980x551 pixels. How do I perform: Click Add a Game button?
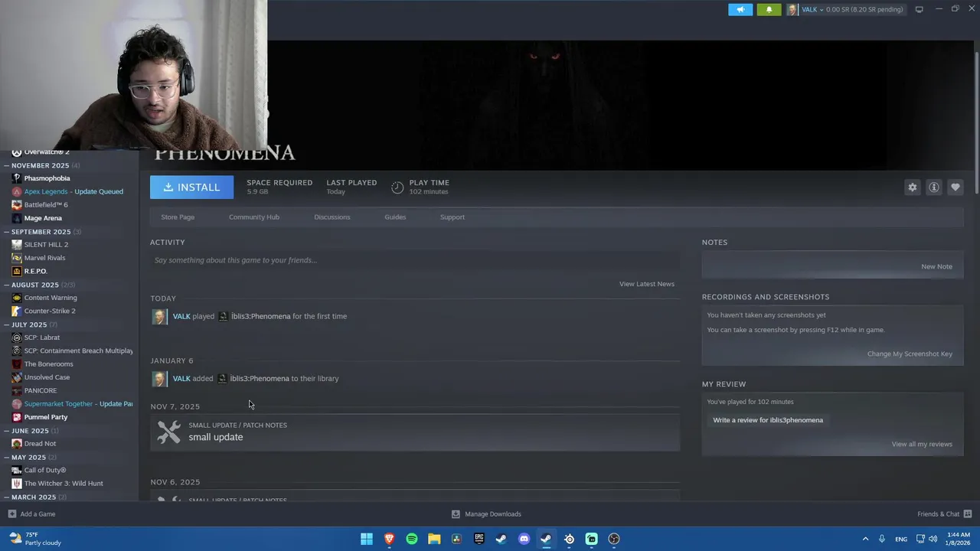[x=31, y=514]
